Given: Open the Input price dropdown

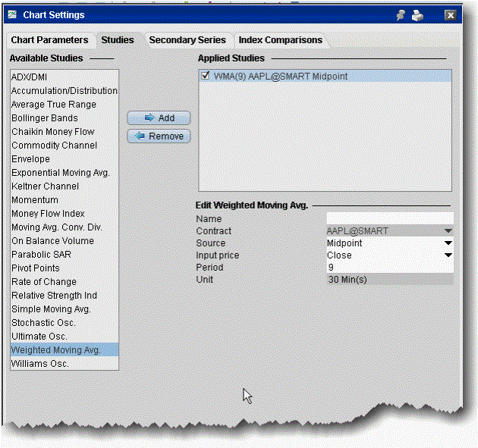Looking at the screenshot, I should click(x=448, y=255).
